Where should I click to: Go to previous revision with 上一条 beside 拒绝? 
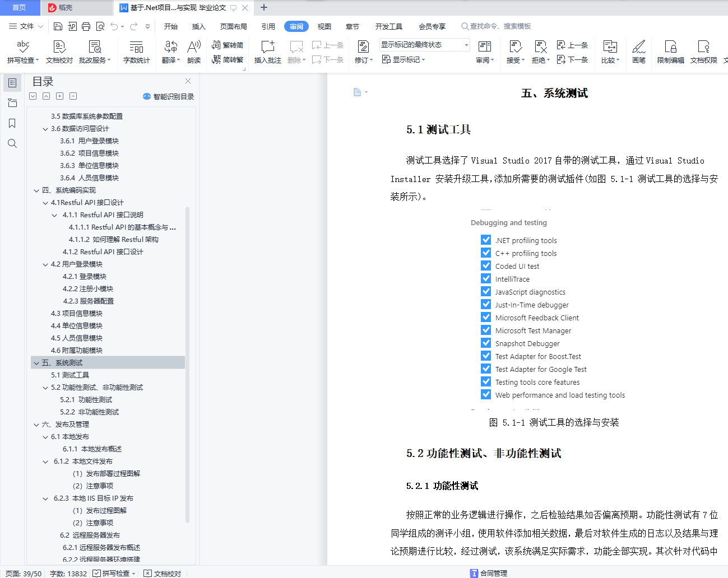(572, 45)
